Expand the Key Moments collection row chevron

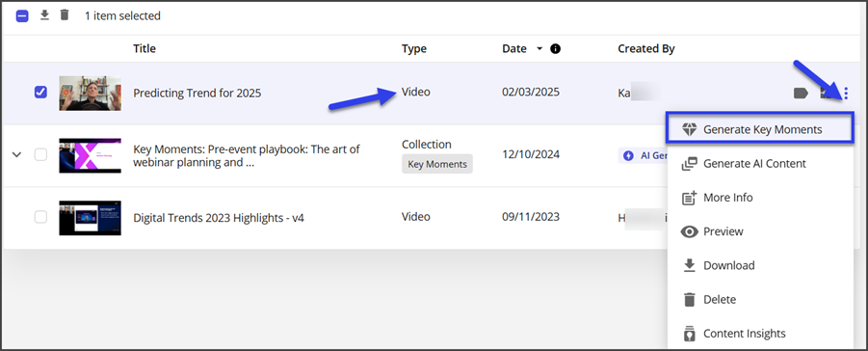(17, 154)
